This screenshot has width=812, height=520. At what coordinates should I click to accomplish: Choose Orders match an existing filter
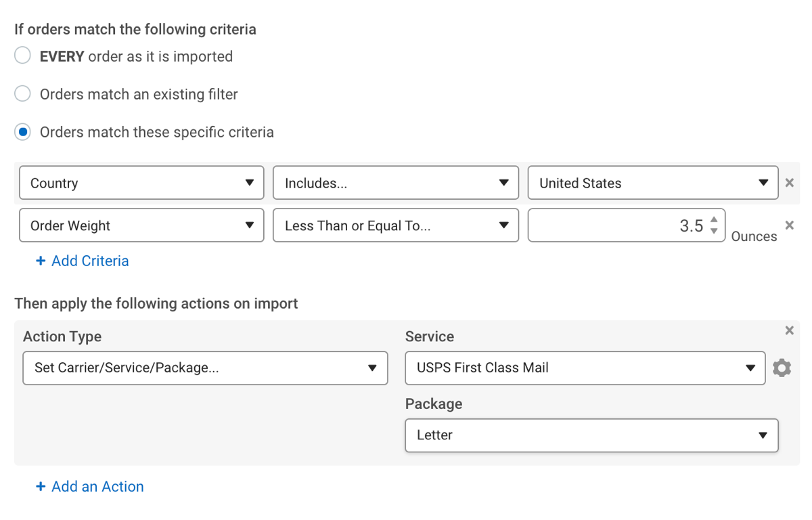(23, 93)
